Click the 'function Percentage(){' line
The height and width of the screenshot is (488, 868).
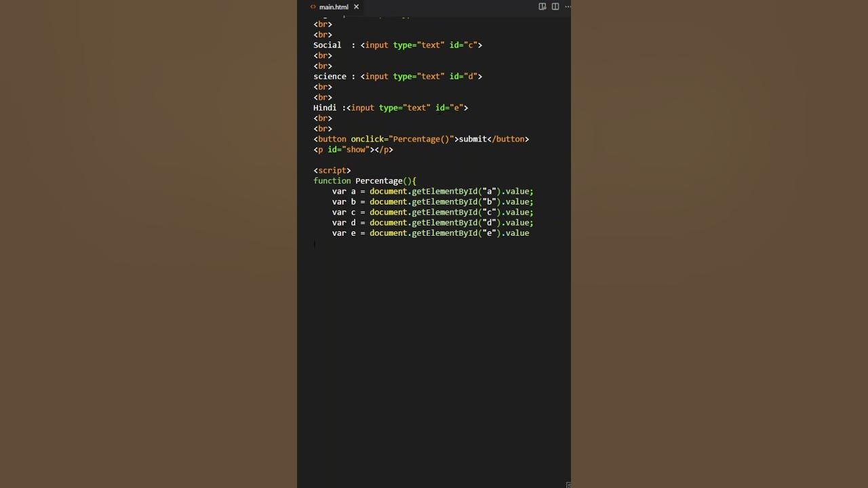(365, 181)
